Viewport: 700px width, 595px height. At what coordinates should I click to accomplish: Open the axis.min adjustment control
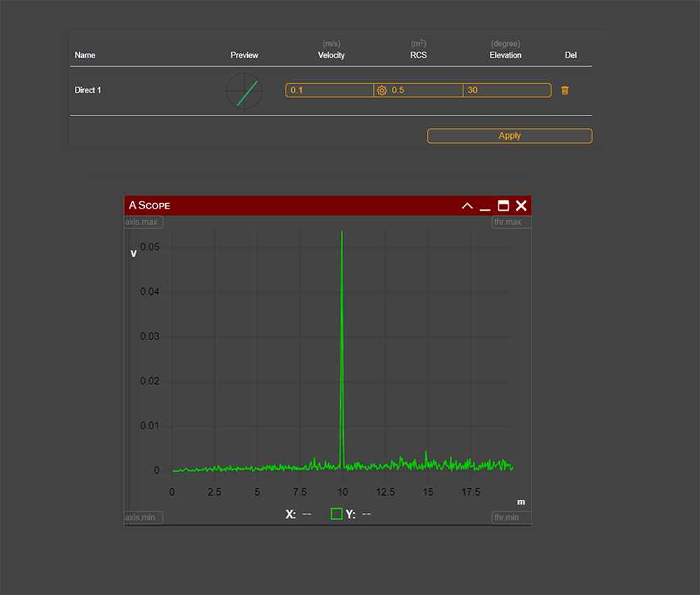[x=143, y=517]
